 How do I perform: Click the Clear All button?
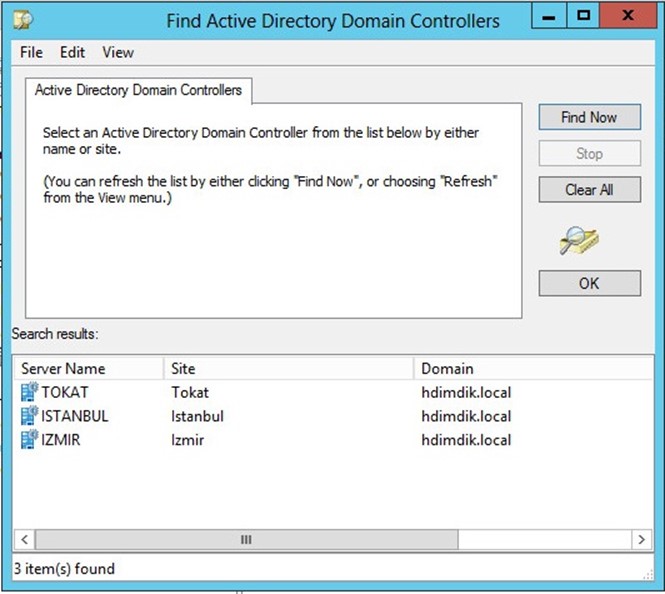[590, 190]
